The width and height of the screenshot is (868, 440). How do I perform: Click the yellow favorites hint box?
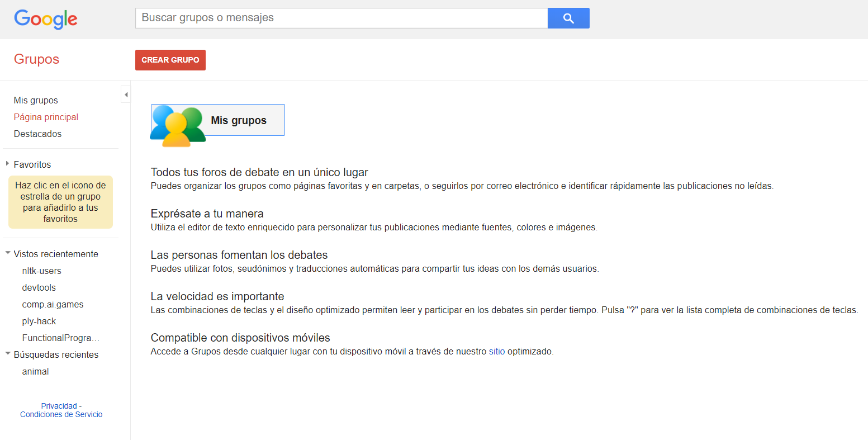60,202
